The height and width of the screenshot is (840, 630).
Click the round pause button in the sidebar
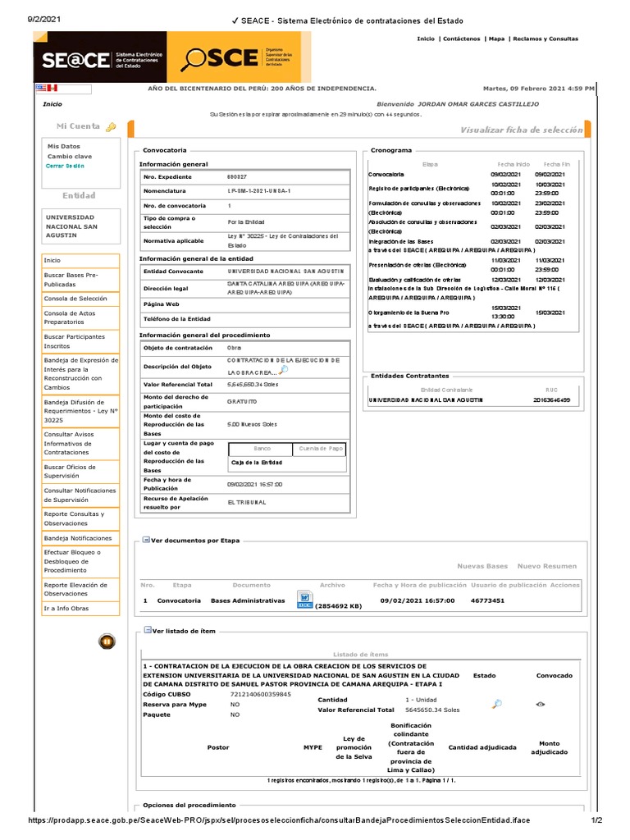(107, 641)
